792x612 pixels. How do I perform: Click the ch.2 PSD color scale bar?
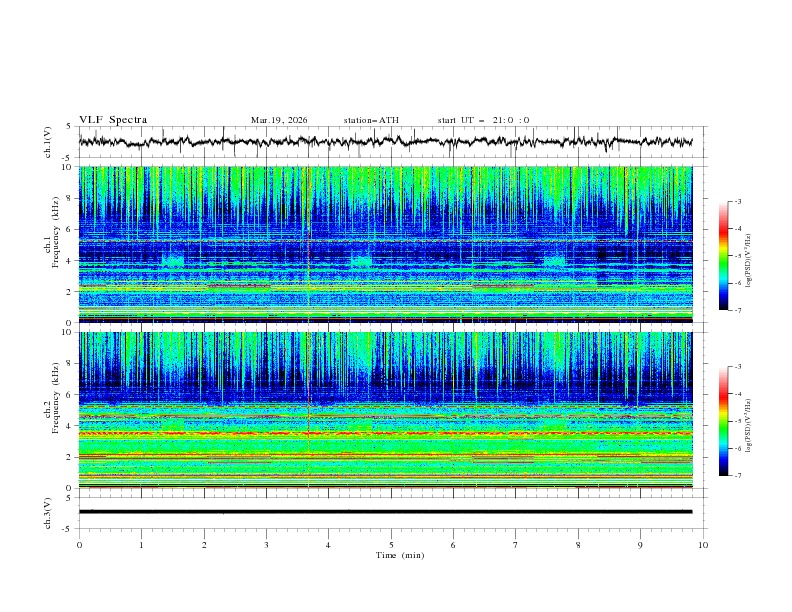[x=724, y=421]
